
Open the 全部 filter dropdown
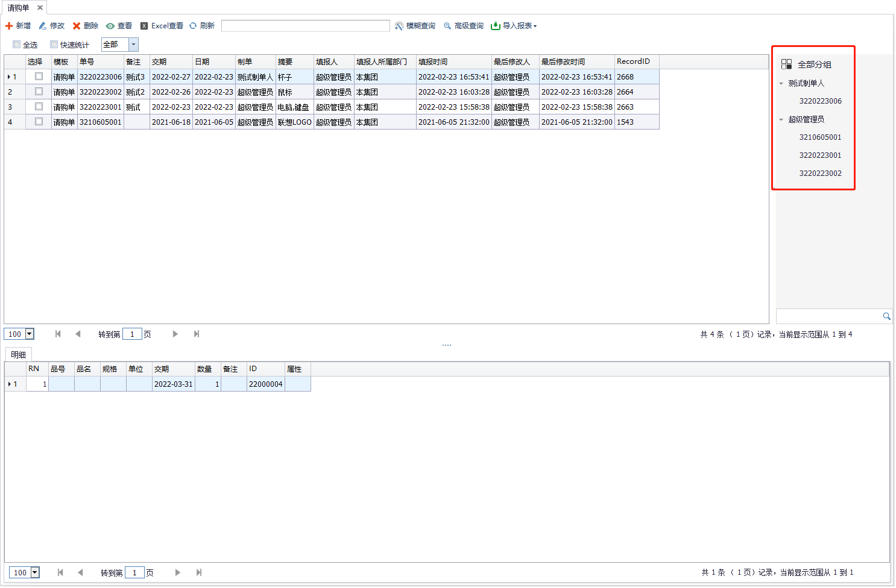pyautogui.click(x=134, y=45)
